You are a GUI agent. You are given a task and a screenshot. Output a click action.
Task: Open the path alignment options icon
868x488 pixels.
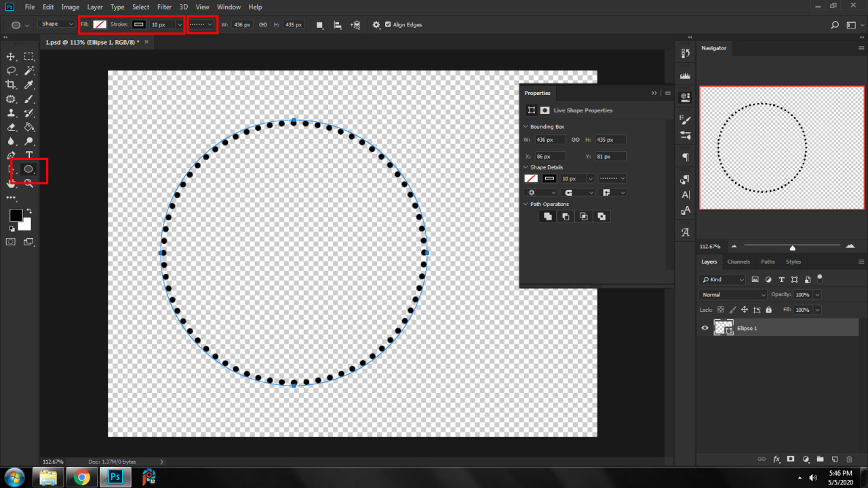(x=337, y=24)
